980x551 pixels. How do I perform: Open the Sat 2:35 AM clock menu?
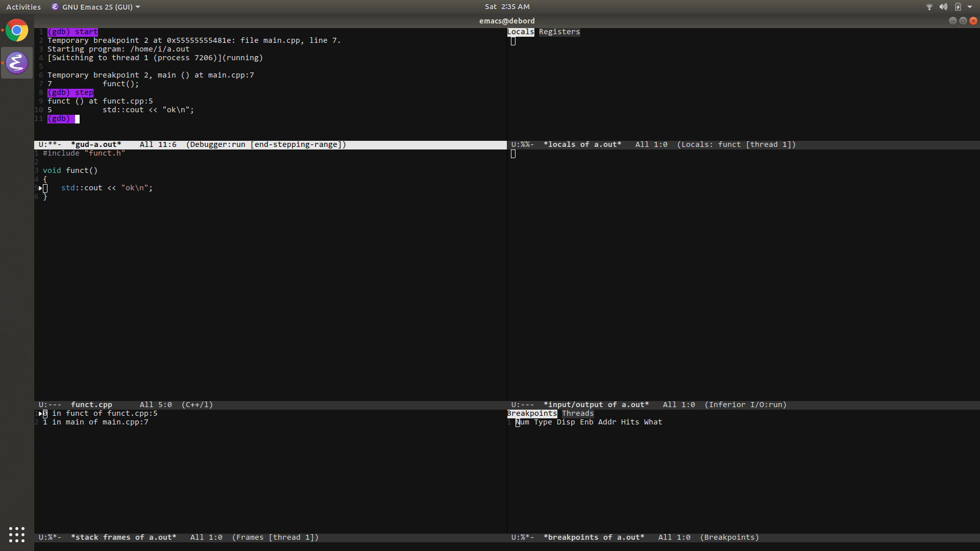pyautogui.click(x=507, y=7)
